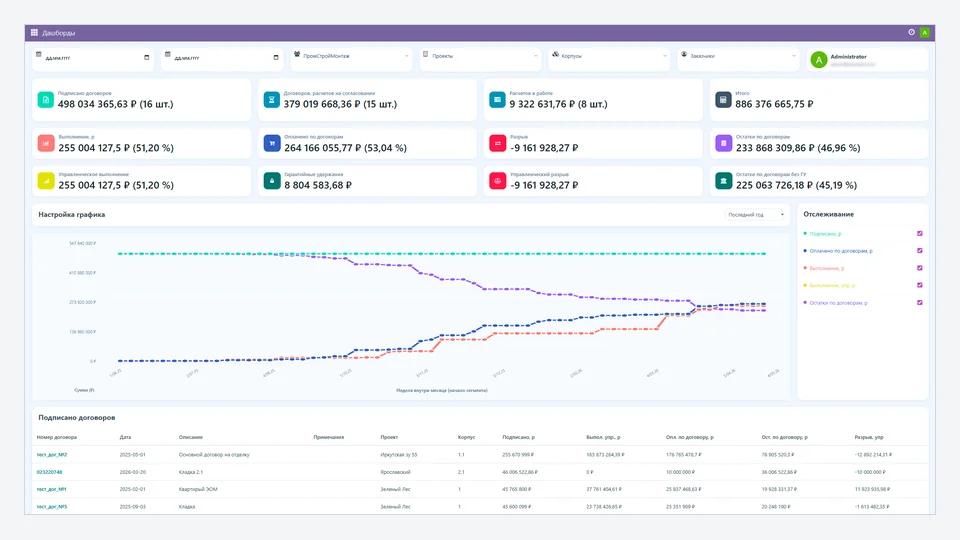Click the large Administrator avatar circle
Screen dimensions: 960x540
pos(819,59)
